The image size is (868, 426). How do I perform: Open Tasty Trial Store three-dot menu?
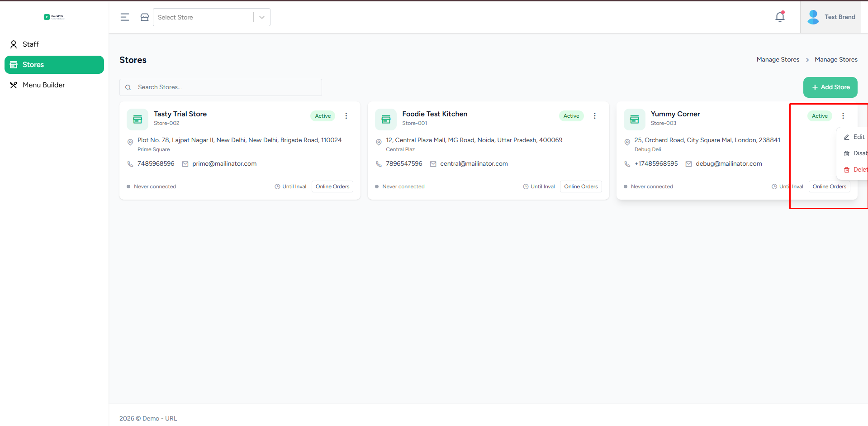(x=346, y=116)
